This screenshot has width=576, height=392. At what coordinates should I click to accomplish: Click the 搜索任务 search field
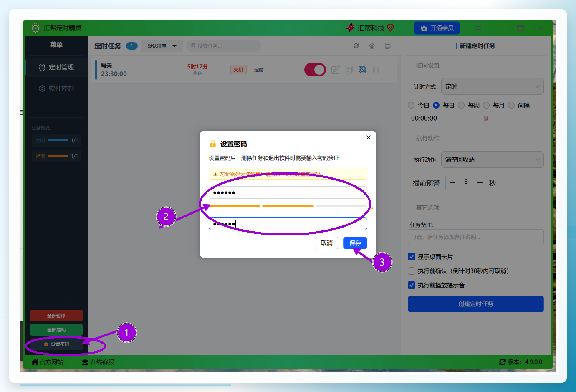[223, 46]
